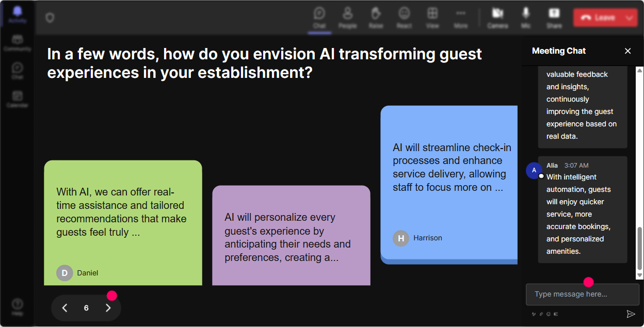Click the Meeting Chat panel title
The width and height of the screenshot is (644, 327).
tap(559, 51)
